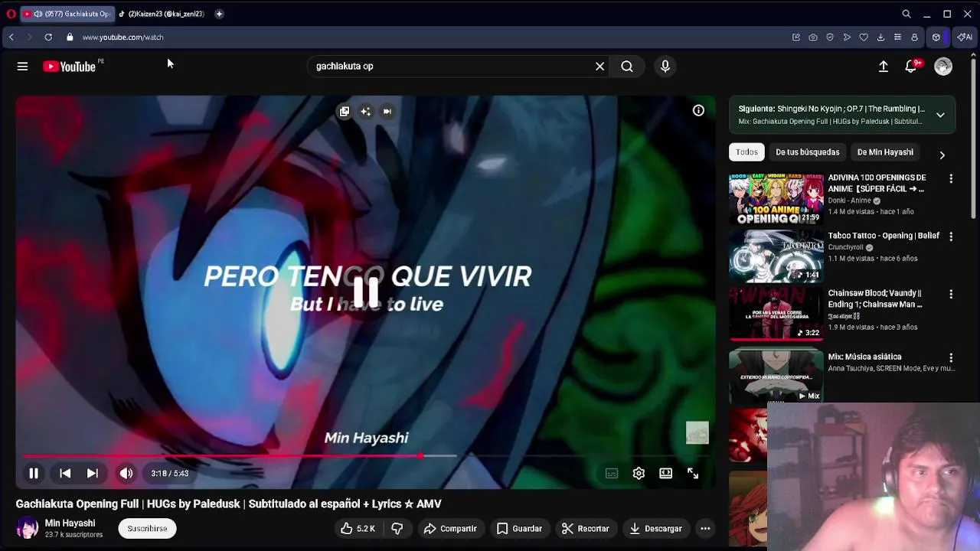
Task: Add page to bookmarks with the heart
Action: (x=864, y=37)
